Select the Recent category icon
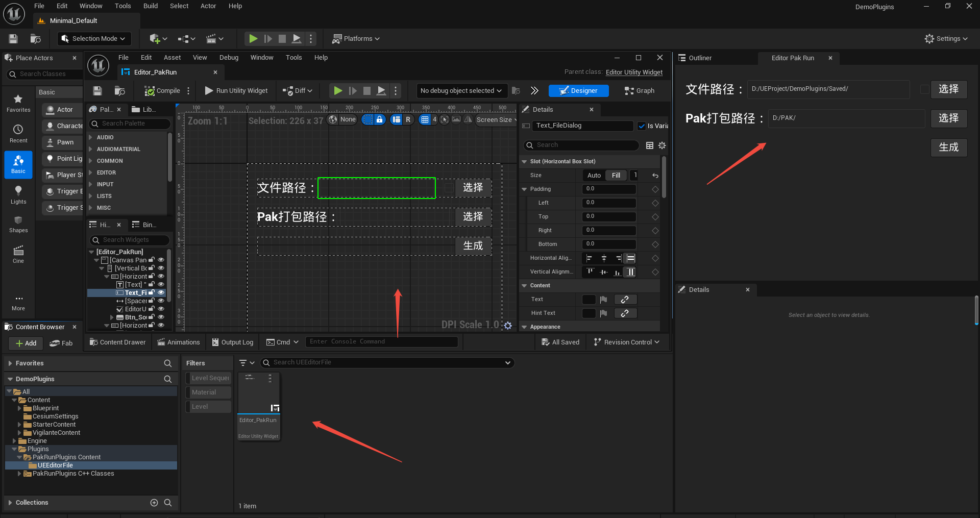The height and width of the screenshot is (518, 980). (18, 134)
